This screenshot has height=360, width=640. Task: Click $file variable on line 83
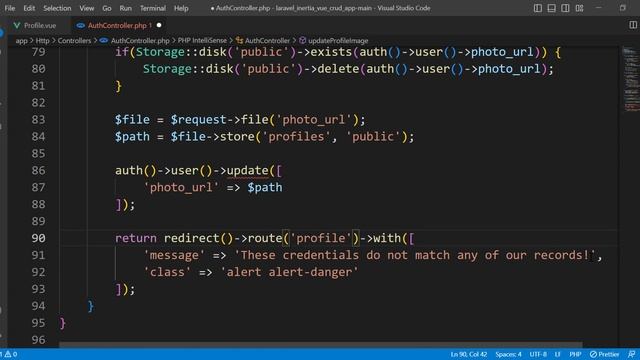tap(132, 120)
